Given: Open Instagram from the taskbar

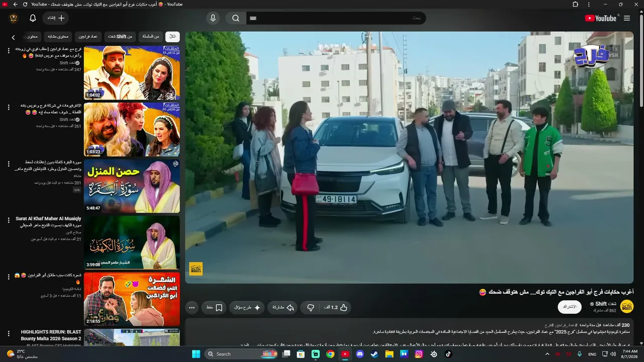Looking at the screenshot, I should [419, 354].
